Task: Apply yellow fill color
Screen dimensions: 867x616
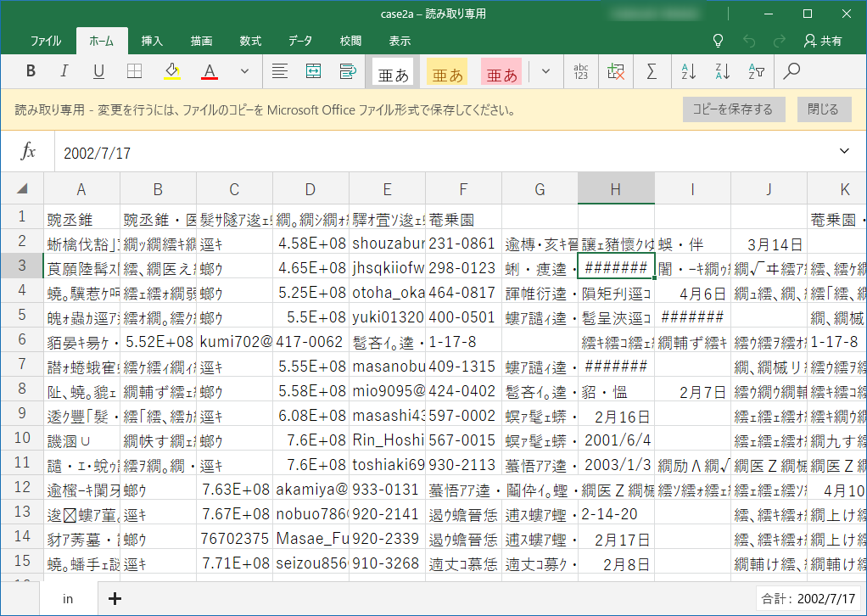Action: coord(172,71)
